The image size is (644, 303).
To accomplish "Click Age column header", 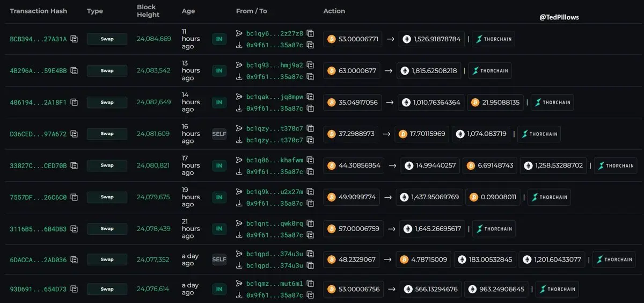I will (188, 11).
